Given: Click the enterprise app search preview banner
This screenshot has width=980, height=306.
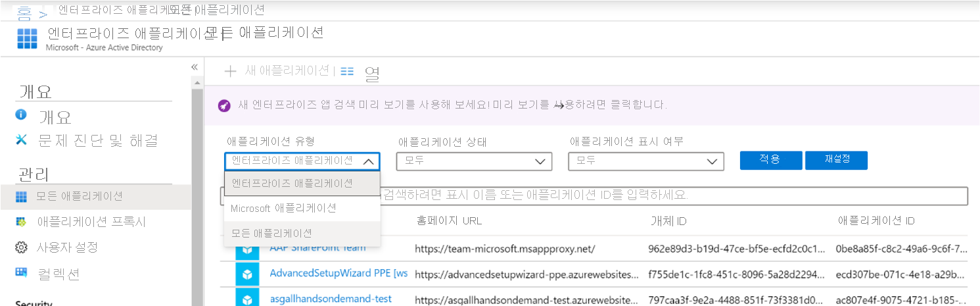Looking at the screenshot, I should pyautogui.click(x=592, y=105).
